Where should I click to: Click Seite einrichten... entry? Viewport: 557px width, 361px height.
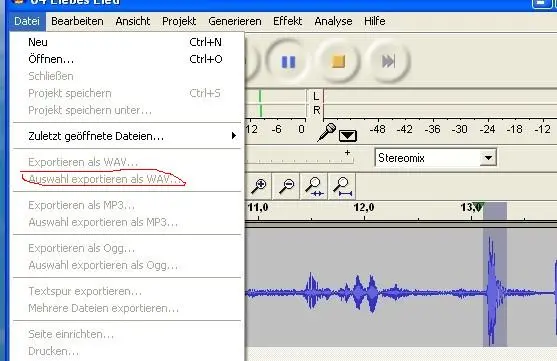(x=127, y=334)
